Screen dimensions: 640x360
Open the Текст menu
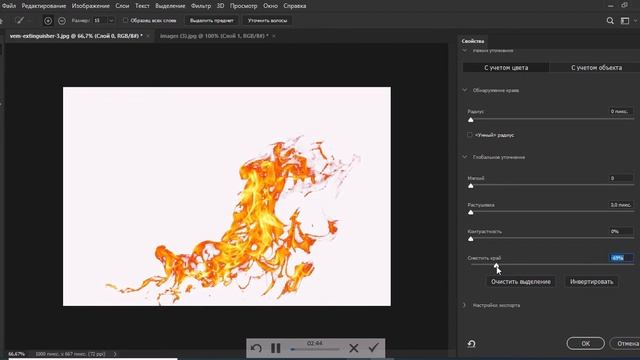(142, 6)
